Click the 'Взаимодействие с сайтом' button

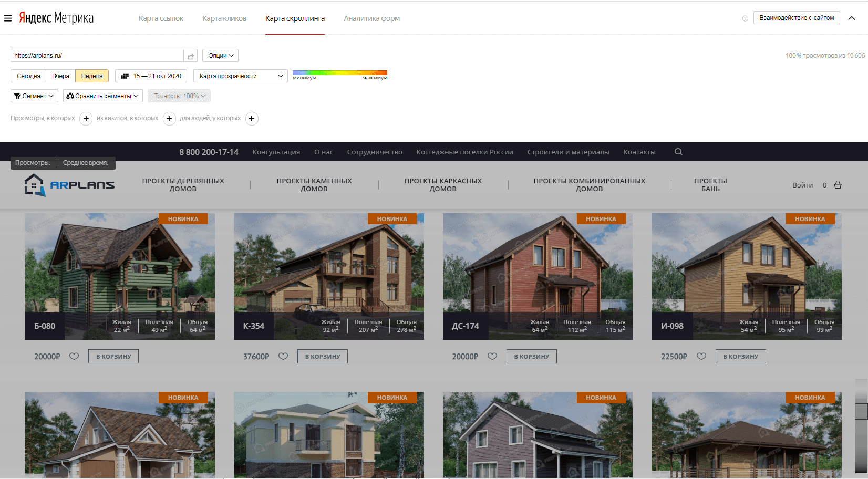click(x=796, y=18)
